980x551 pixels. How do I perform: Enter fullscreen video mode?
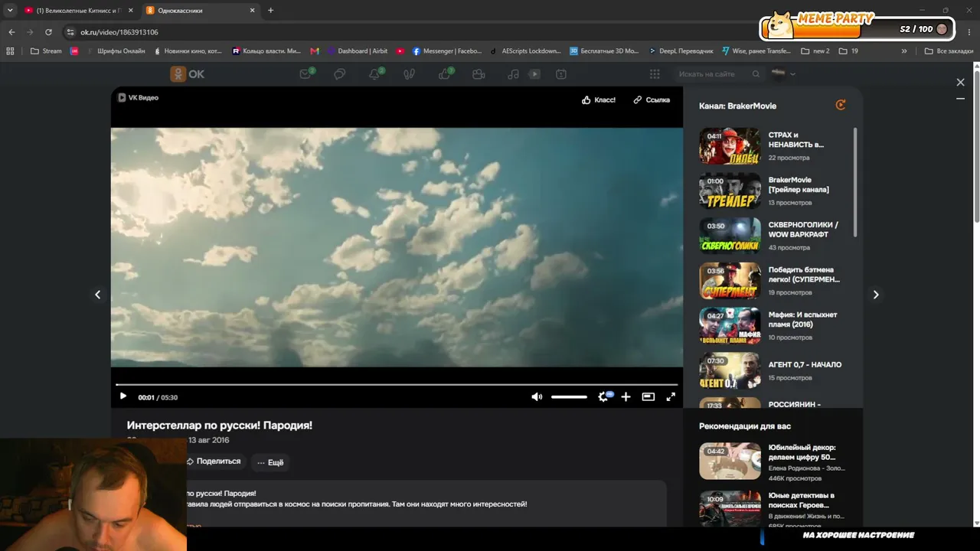(x=671, y=396)
